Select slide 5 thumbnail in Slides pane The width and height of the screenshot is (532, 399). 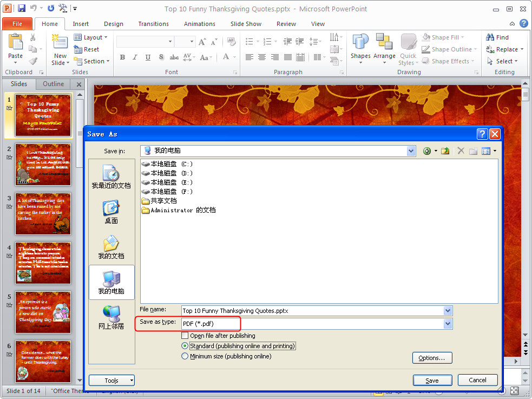point(43,312)
